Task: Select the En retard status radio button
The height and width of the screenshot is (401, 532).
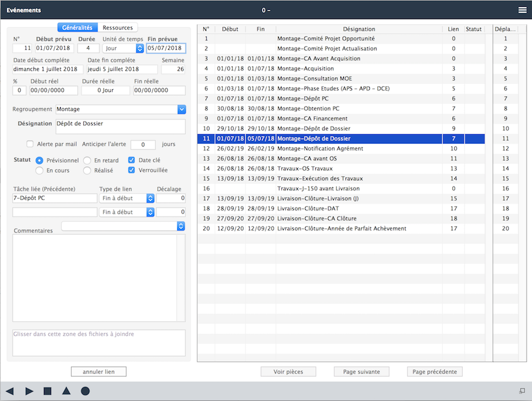Action: (87, 161)
